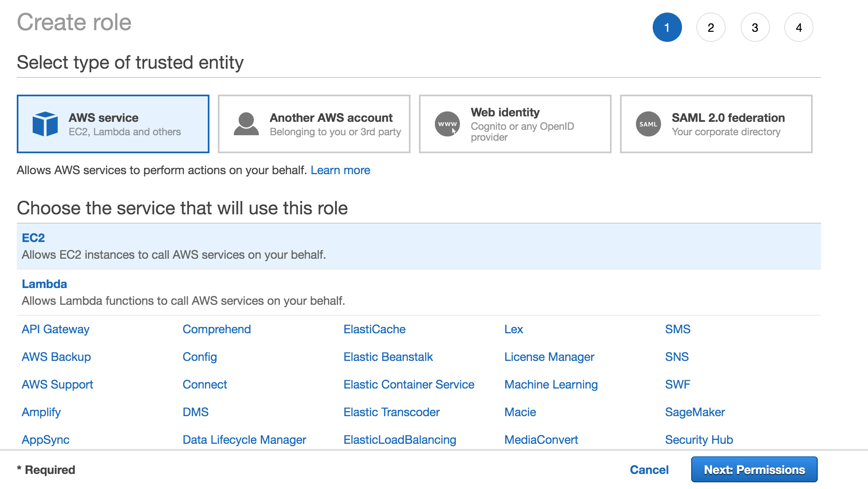
Task: Choose the Lex service
Action: (514, 329)
